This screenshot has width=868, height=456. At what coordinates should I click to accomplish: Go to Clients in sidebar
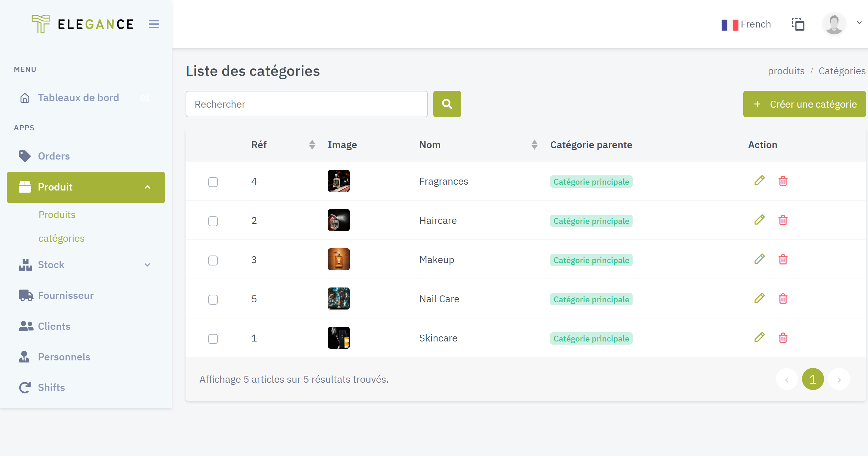54,326
